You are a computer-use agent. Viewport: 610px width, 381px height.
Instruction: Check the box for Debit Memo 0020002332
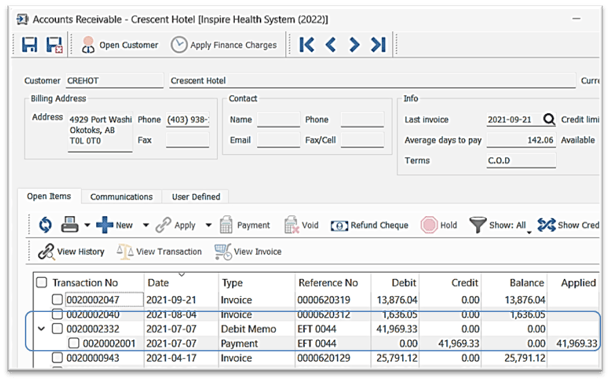click(x=57, y=328)
